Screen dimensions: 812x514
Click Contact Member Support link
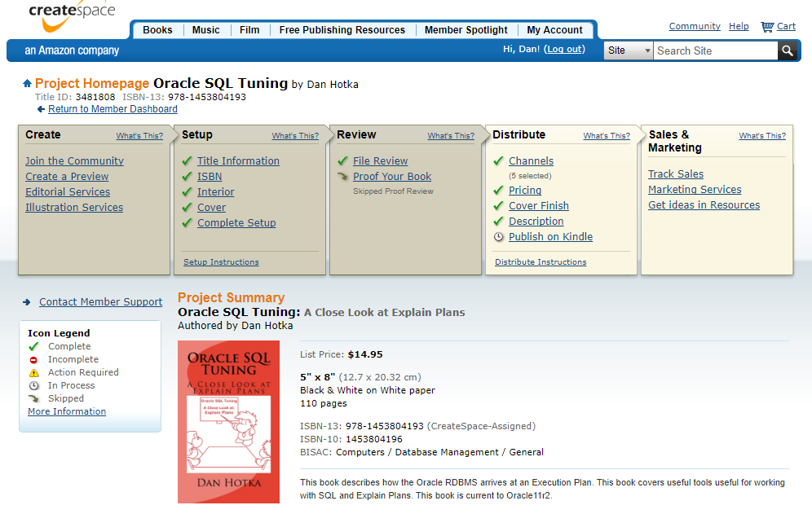tap(100, 302)
